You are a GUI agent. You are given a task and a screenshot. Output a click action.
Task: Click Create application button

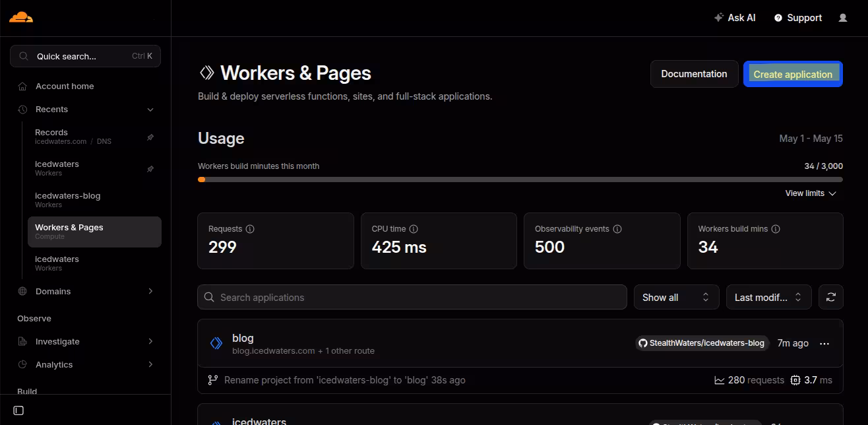tap(793, 74)
